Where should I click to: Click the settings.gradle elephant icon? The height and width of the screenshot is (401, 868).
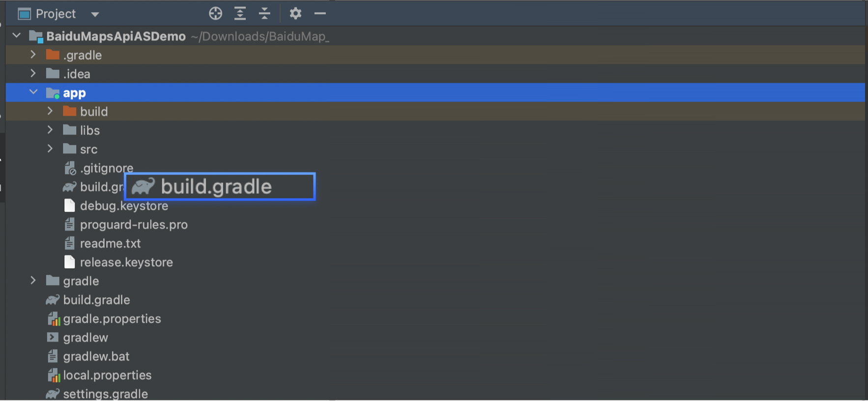pyautogui.click(x=53, y=394)
